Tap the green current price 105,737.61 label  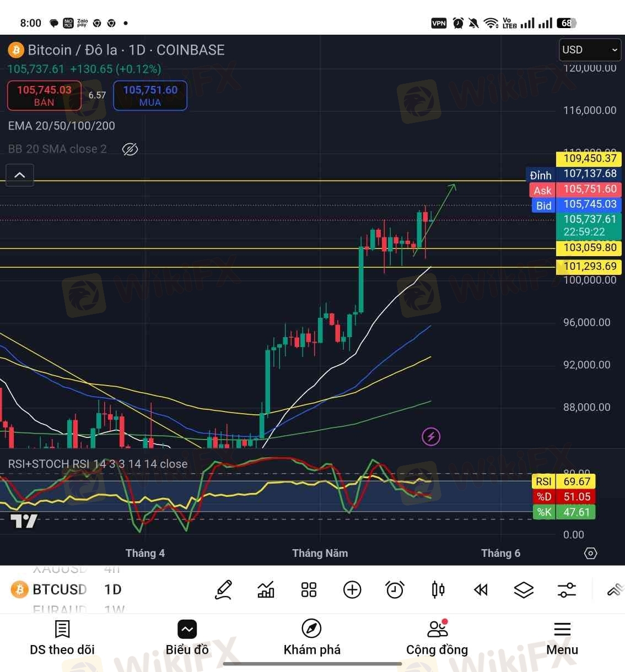[589, 225]
